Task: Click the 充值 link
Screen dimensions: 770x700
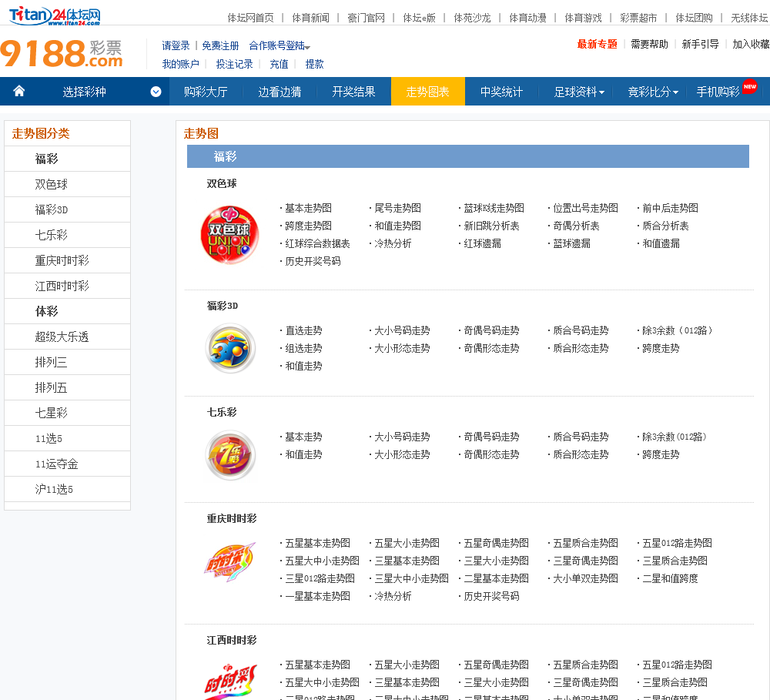Action: pyautogui.click(x=279, y=65)
